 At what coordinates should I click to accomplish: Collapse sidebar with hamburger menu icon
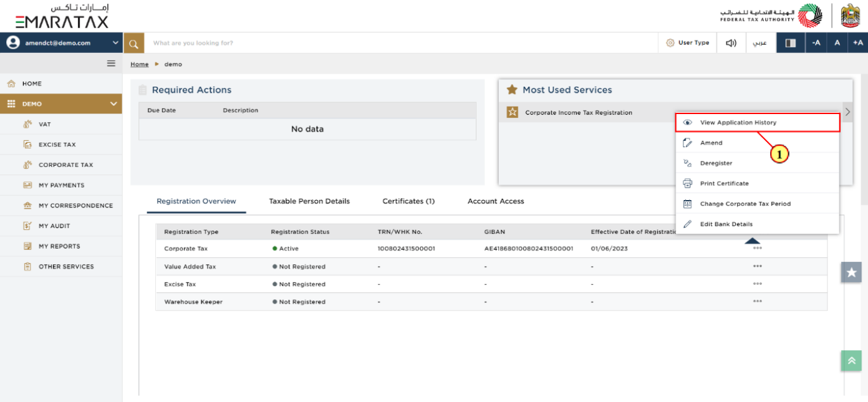click(111, 63)
